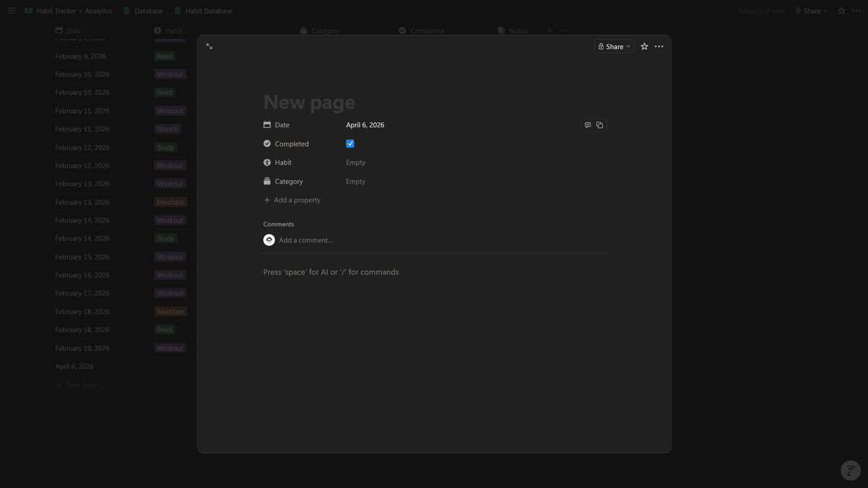Open Share dropdown in the page modal

[x=614, y=46]
